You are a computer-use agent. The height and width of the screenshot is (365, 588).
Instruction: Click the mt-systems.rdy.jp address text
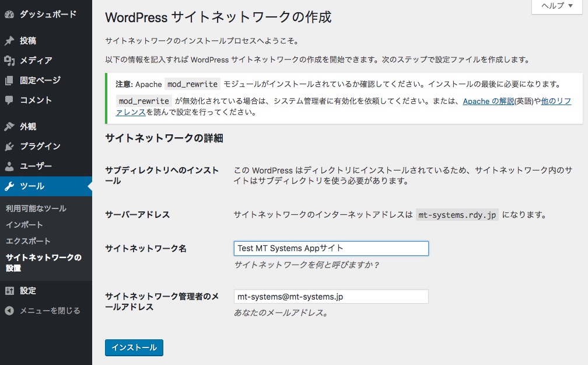(x=457, y=215)
